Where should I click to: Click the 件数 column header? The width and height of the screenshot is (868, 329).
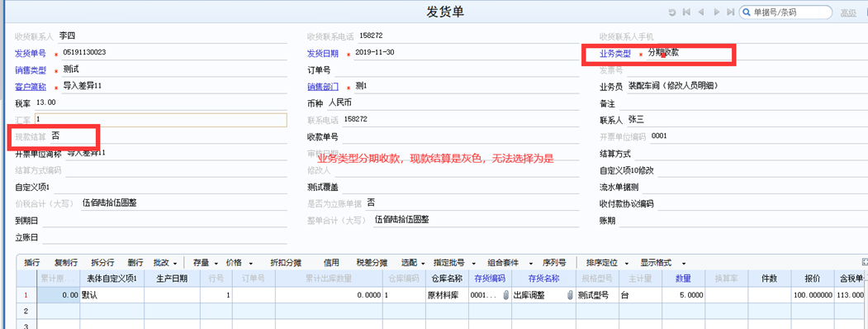click(x=770, y=279)
